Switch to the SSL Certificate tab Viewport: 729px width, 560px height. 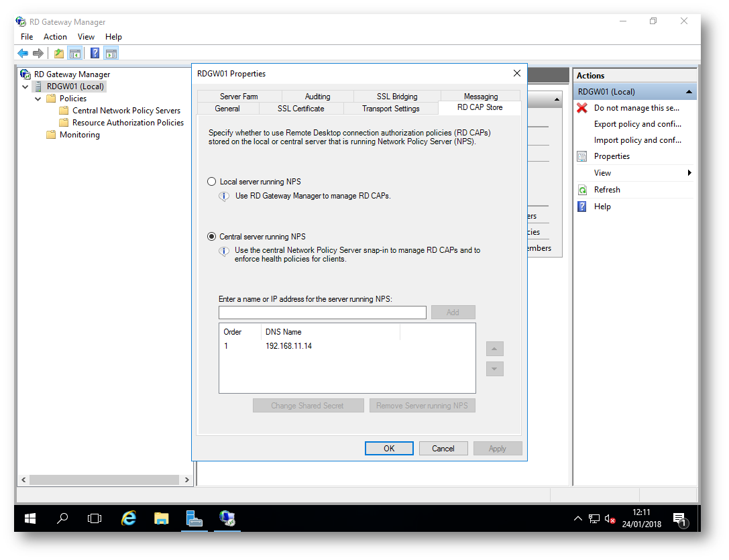pyautogui.click(x=301, y=109)
